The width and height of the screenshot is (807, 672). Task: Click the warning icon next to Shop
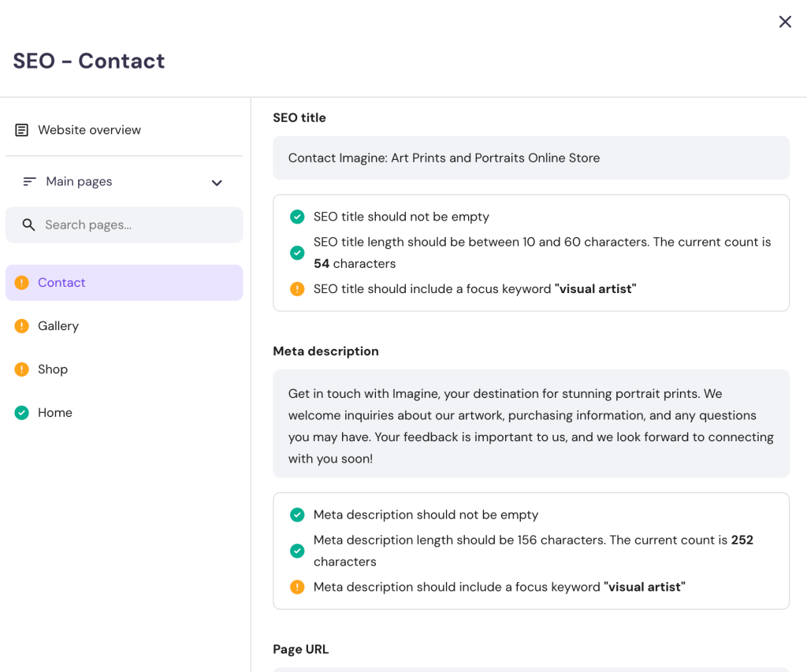click(x=21, y=369)
